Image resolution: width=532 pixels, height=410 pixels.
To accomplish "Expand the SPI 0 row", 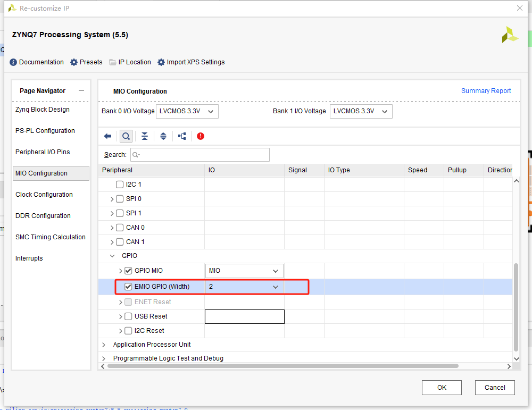I will click(x=112, y=199).
